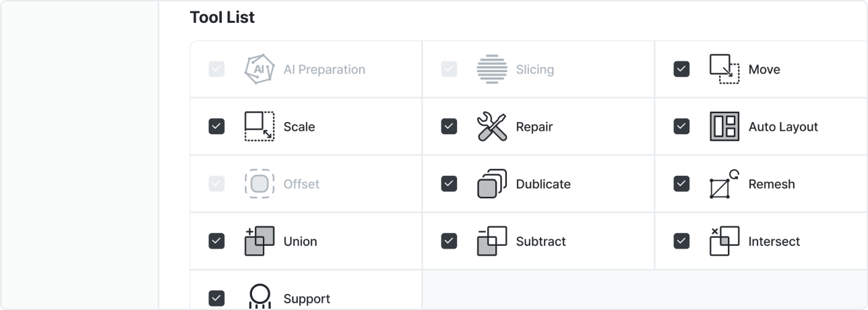Click the Offset tool icon

click(259, 184)
